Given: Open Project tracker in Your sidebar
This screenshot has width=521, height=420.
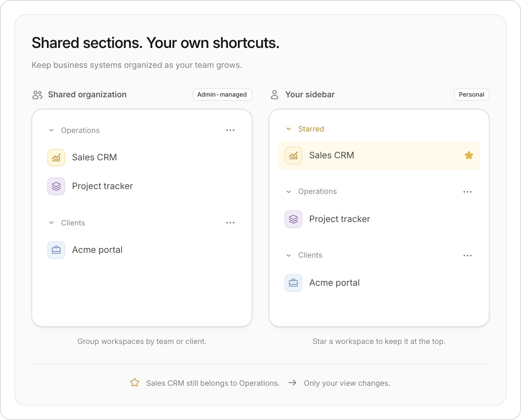Looking at the screenshot, I should point(340,219).
